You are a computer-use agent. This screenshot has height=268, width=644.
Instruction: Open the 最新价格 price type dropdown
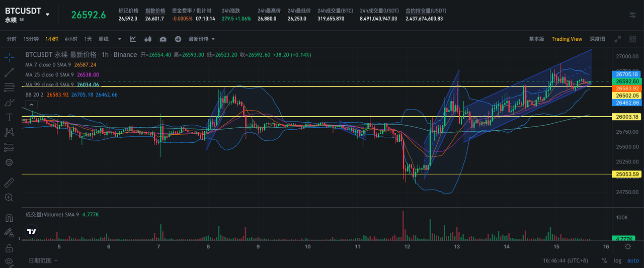[x=202, y=39]
